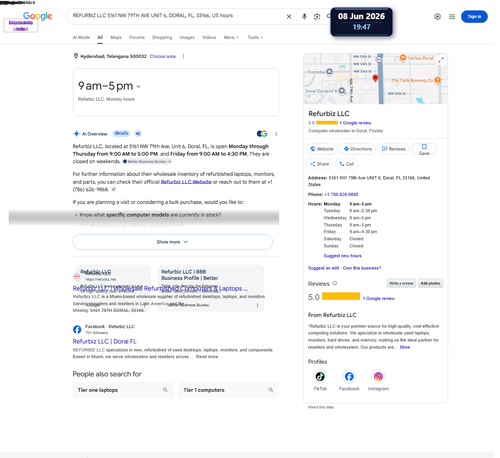Listen to AI Overview speaker icon
500x458 pixels.
pyautogui.click(x=138, y=134)
